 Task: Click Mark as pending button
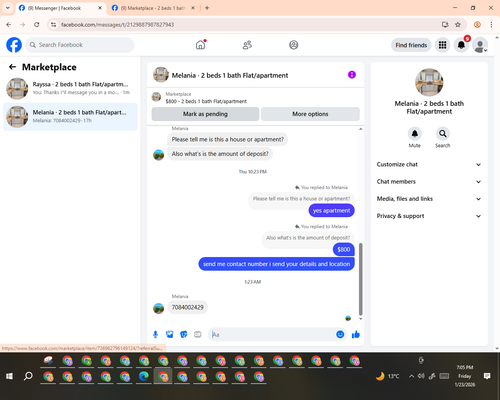pyautogui.click(x=205, y=114)
